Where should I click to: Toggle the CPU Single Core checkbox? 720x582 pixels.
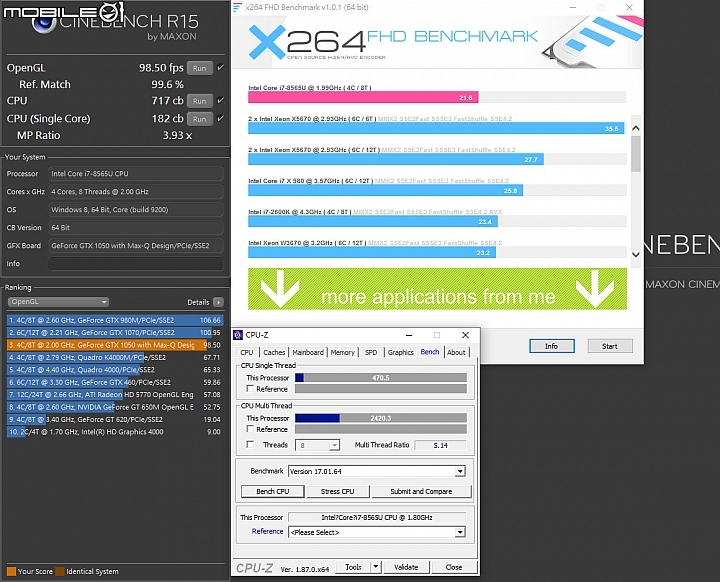221,118
